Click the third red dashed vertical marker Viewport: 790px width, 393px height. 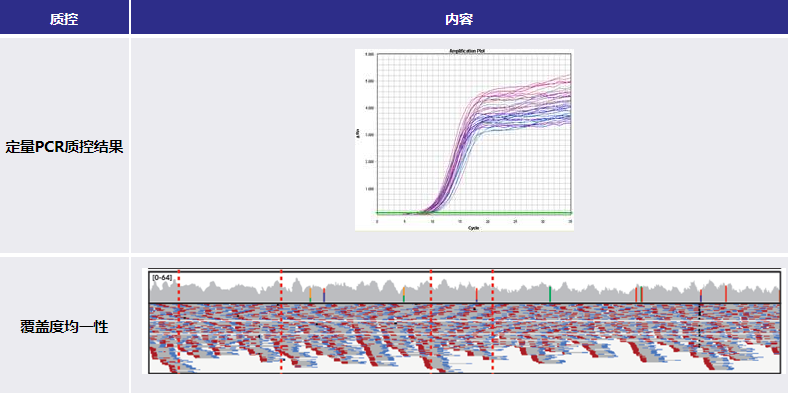click(x=430, y=321)
